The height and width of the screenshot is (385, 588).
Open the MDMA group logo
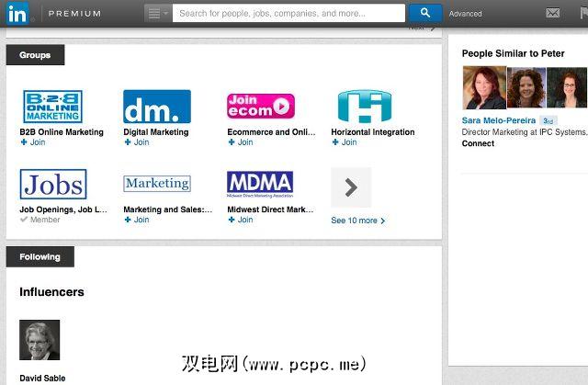click(x=260, y=184)
